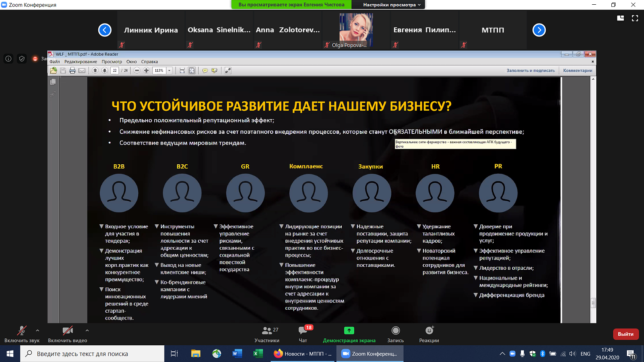Click B2B avatar circle on slide
Viewport: 644px width, 362px height.
click(119, 193)
